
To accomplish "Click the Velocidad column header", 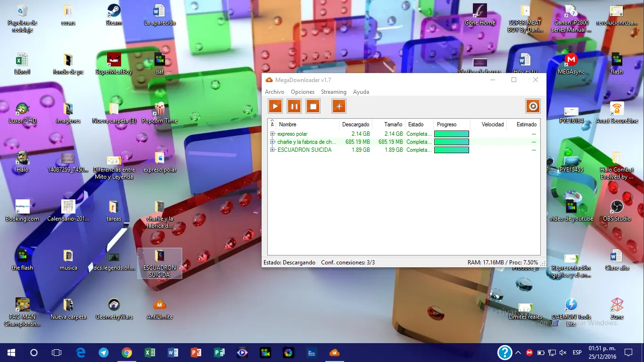I will click(488, 124).
